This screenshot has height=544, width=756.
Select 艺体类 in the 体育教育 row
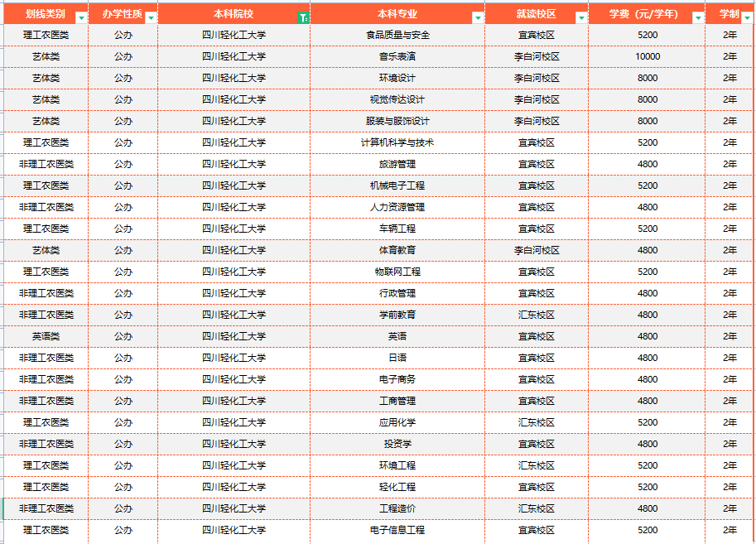tap(46, 250)
